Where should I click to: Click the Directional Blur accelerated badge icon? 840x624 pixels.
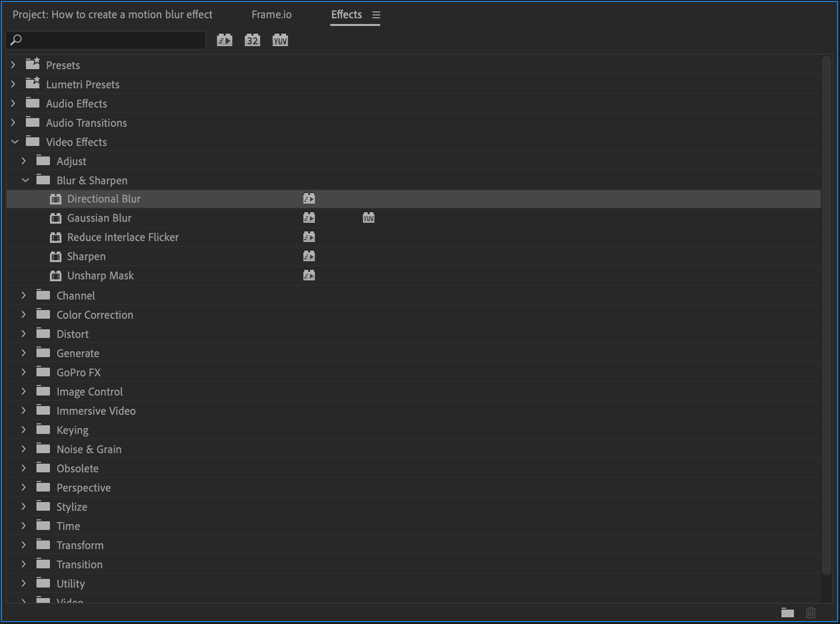(x=309, y=198)
